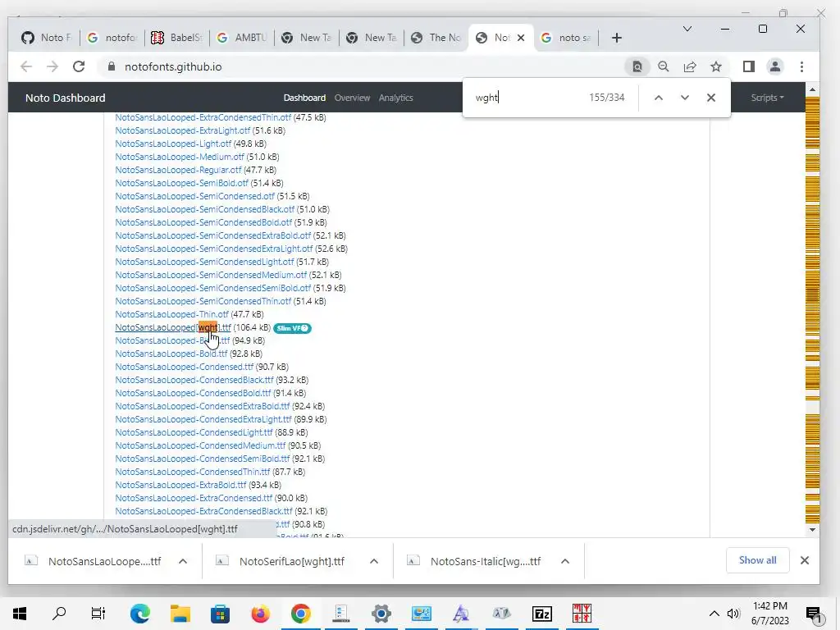Download NotoSansLaoLooped-Condensed.ttf

coord(185,367)
